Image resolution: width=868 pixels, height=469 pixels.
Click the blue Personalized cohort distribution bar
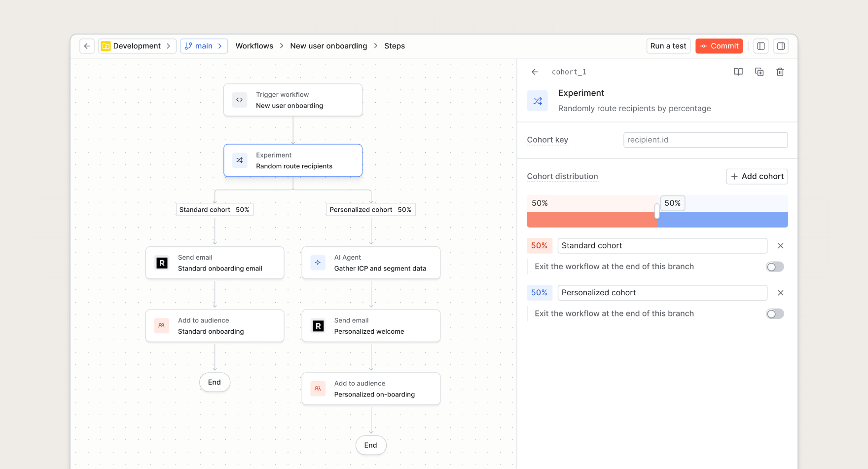[723, 220]
